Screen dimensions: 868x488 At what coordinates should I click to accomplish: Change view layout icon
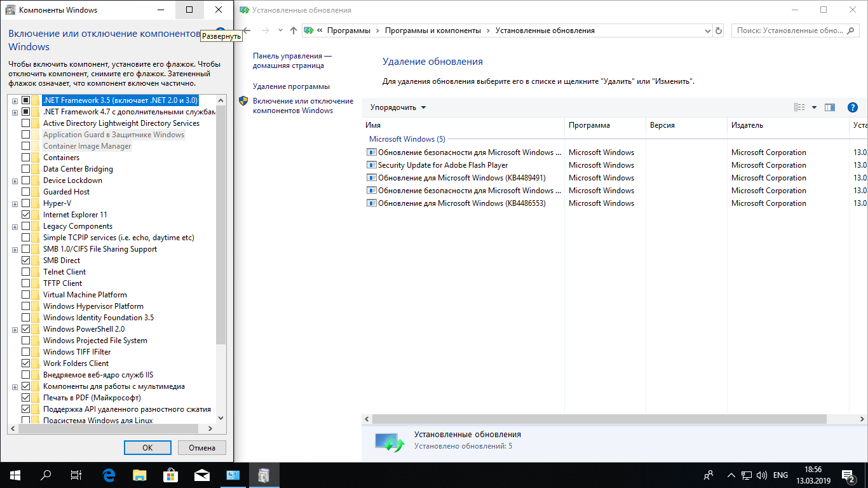(x=800, y=107)
